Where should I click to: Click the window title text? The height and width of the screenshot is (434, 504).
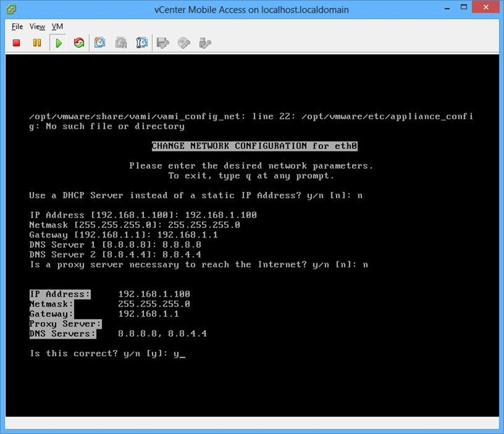[x=252, y=9]
